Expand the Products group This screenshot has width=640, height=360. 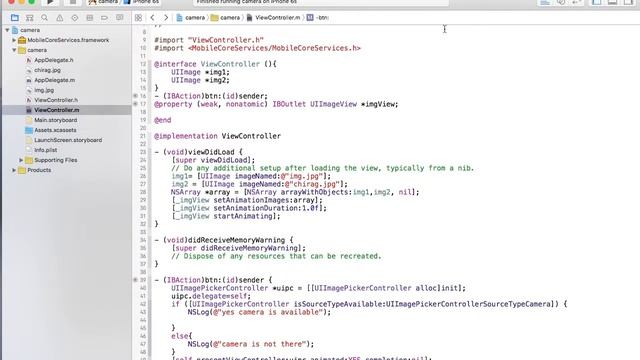click(x=14, y=170)
